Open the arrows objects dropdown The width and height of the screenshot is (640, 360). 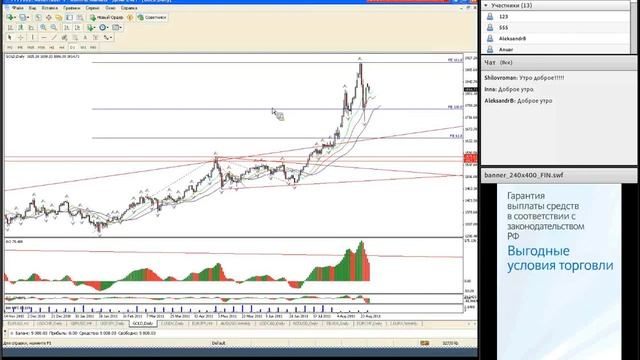(x=108, y=38)
